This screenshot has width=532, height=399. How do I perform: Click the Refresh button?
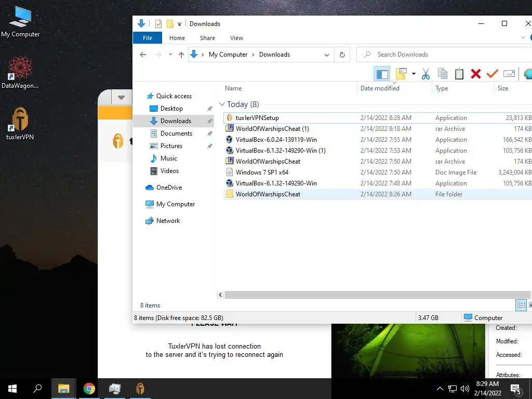coord(342,55)
